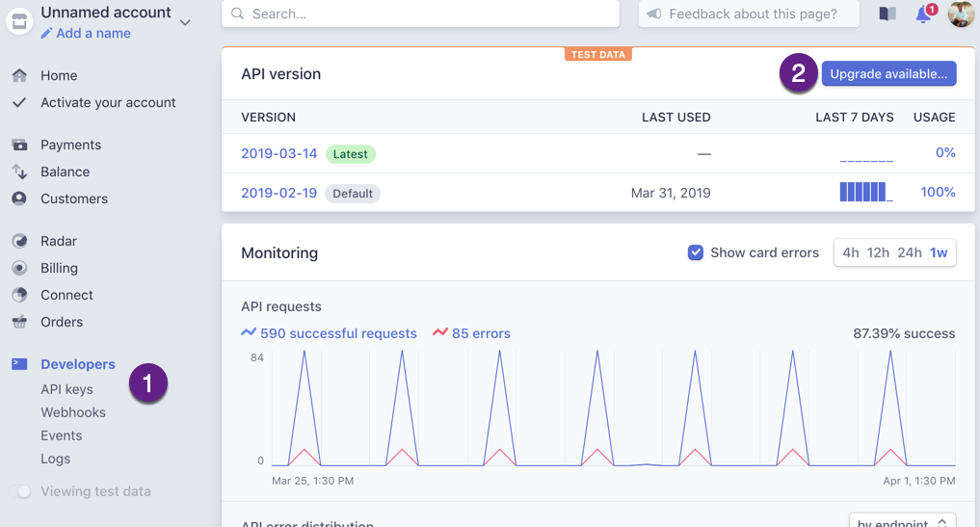Click the Upgrade available button
Image resolution: width=980 pixels, height=527 pixels.
(888, 74)
